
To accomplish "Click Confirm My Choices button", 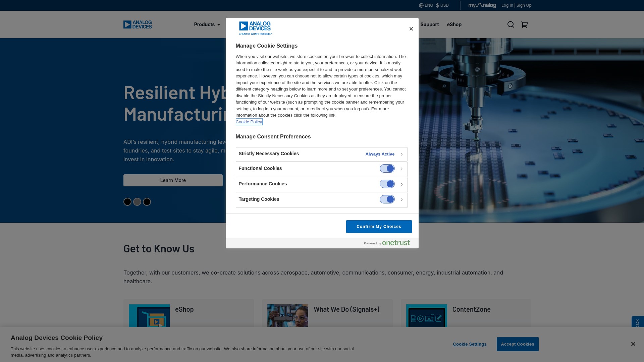I will coord(379,227).
